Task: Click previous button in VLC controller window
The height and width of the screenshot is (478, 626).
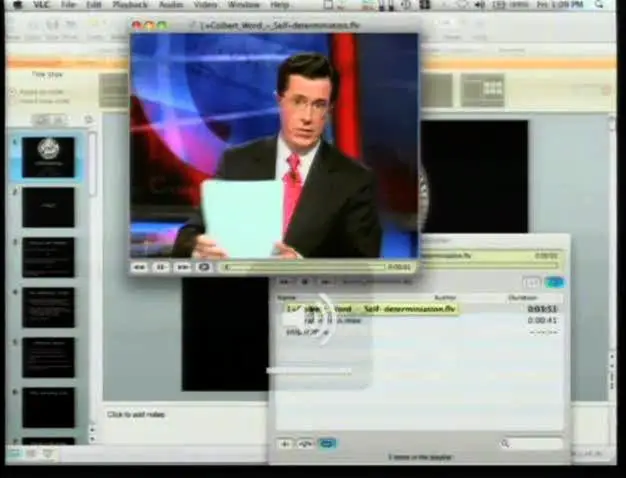Action: tap(285, 282)
